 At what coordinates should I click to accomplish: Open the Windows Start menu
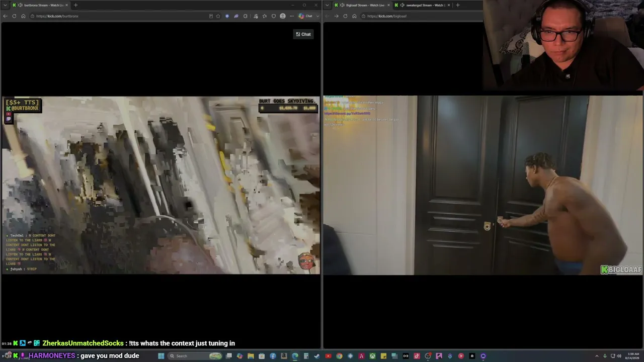coord(161,356)
